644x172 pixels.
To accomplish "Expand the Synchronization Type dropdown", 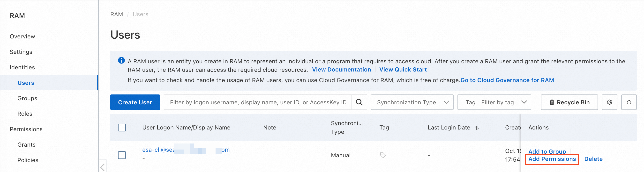I will click(x=412, y=102).
